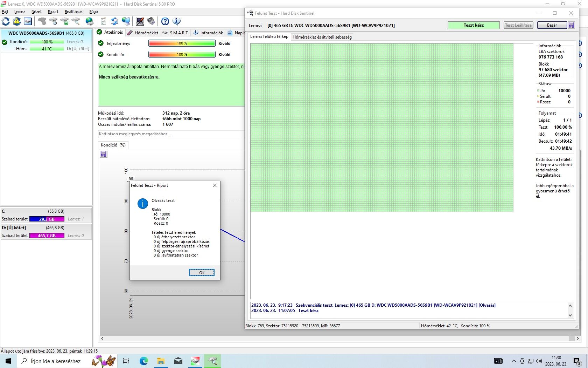This screenshot has width=588, height=368.
Task: Select the C: partition header row
Action: click(x=46, y=211)
